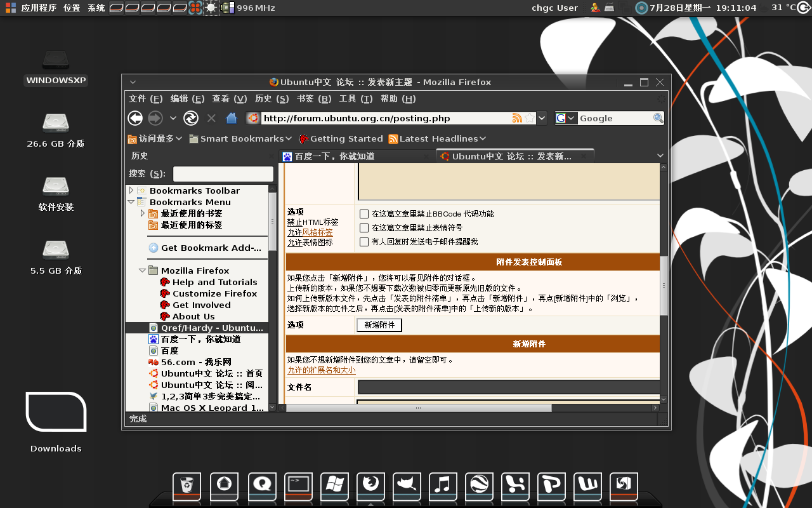Open the Help and Tutorials bookmark
812x508 pixels.
coord(209,282)
